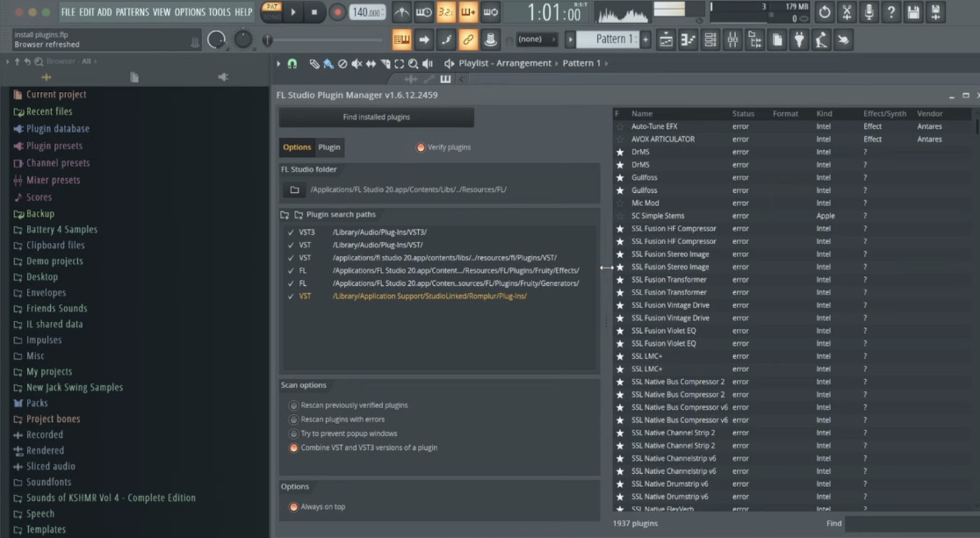This screenshot has height=538, width=980.
Task: Open the (none) snap selector dropdown
Action: point(536,39)
